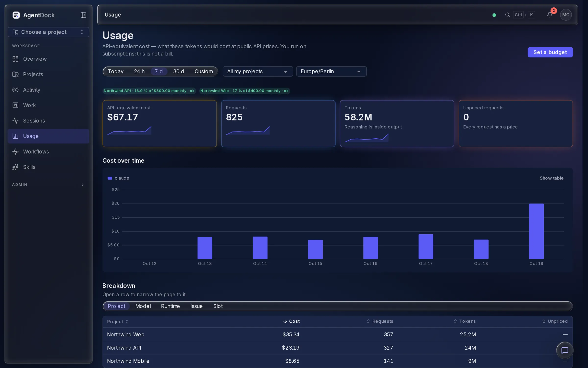Open search with magnifier icon
The width and height of the screenshot is (588, 368).
click(x=507, y=15)
